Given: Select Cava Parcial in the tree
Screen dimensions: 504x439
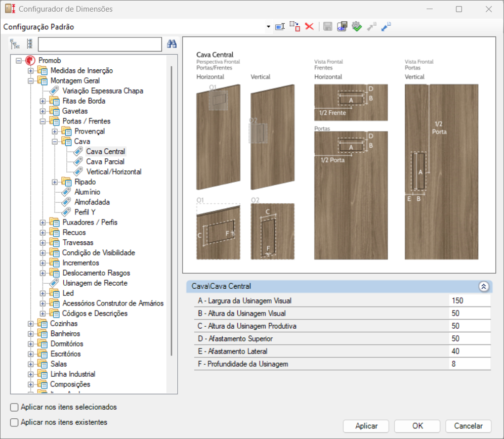Looking at the screenshot, I should click(105, 162).
